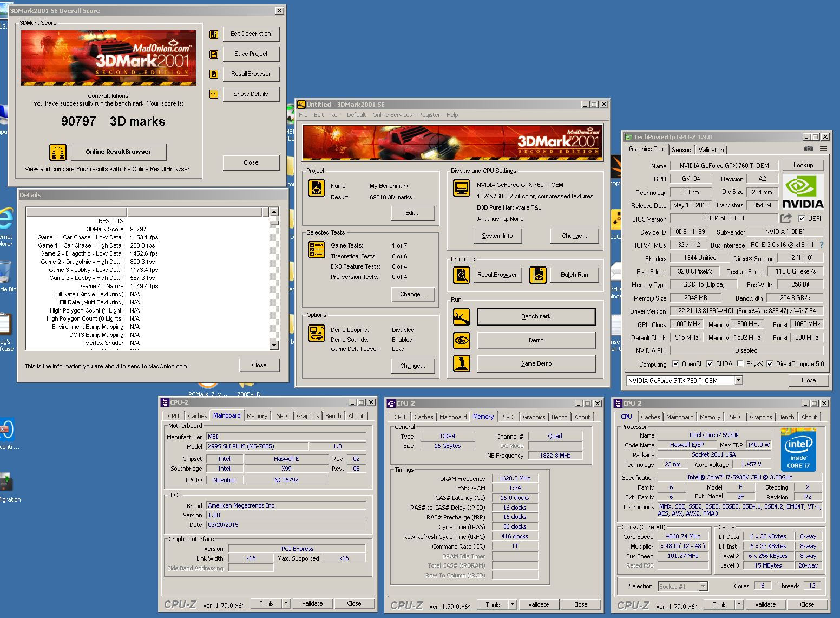Click the Bus Interface question mark icon
Image resolution: width=840 pixels, height=618 pixels.
pyautogui.click(x=822, y=245)
